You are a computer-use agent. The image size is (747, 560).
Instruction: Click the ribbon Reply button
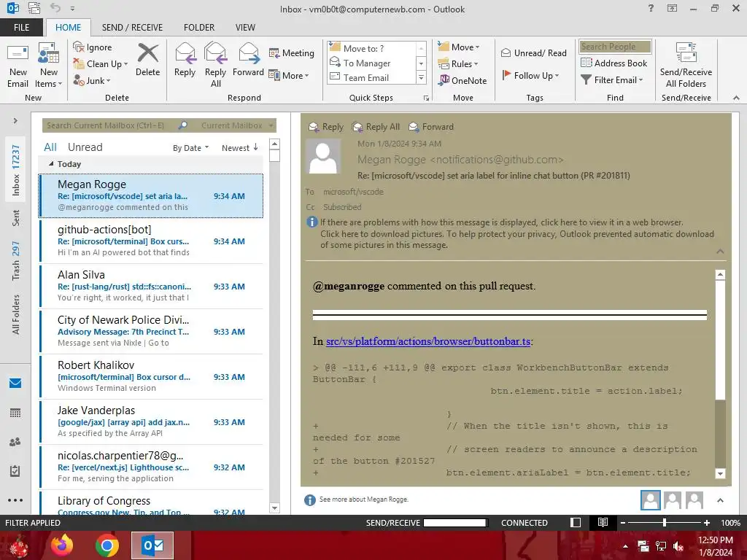coord(185,60)
